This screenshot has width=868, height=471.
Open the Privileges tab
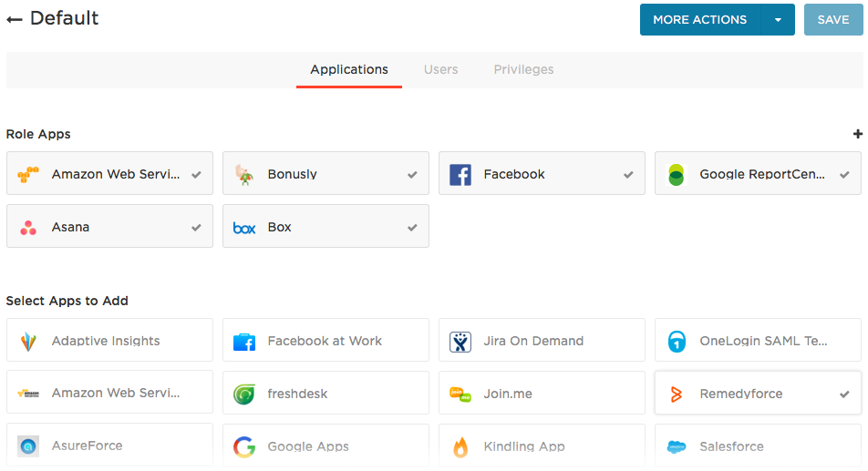pyautogui.click(x=523, y=69)
